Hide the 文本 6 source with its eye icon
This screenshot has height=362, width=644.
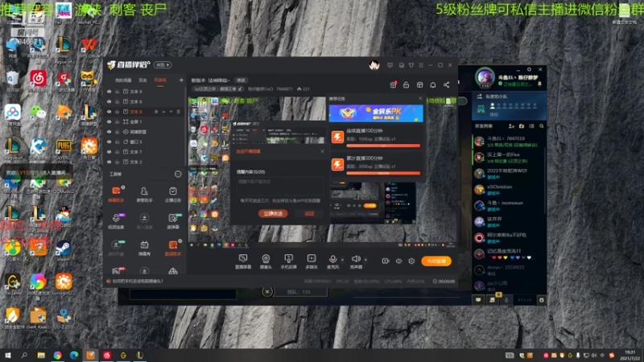pos(109,101)
